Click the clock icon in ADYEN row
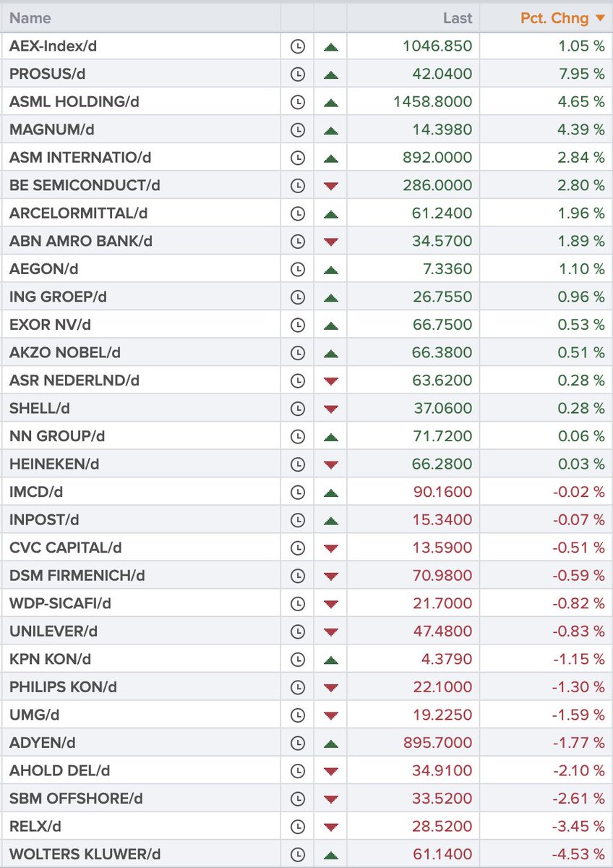This screenshot has height=868, width=613. (297, 743)
